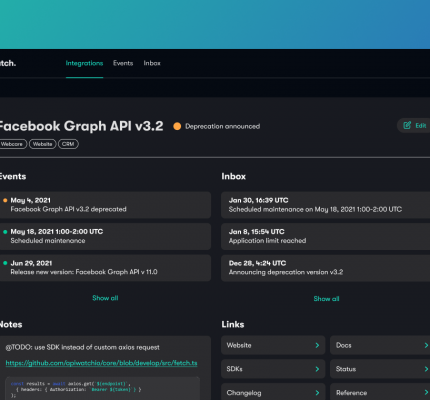430x400 pixels.
Task: Open the May 18 Scheduled maintenance event
Action: click(105, 236)
